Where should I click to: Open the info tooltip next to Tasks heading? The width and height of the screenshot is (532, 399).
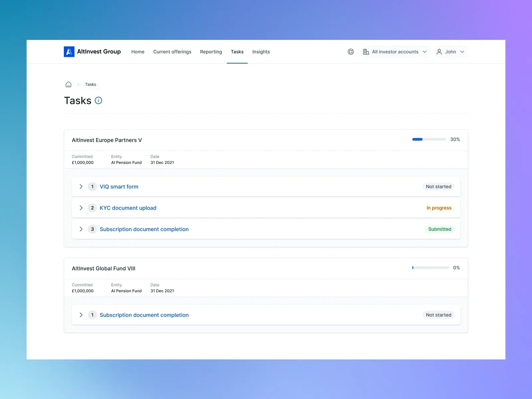point(98,100)
